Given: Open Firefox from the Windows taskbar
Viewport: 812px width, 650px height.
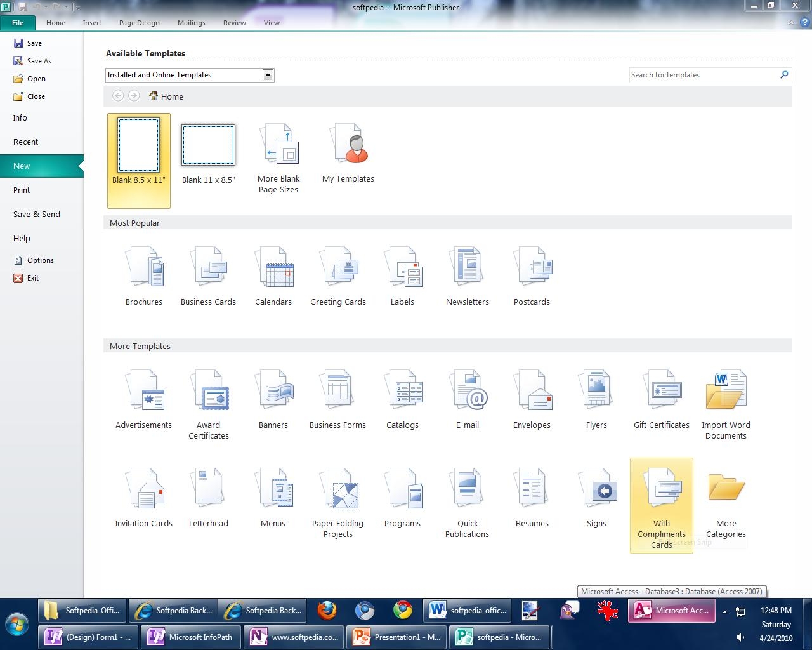Looking at the screenshot, I should tap(327, 611).
